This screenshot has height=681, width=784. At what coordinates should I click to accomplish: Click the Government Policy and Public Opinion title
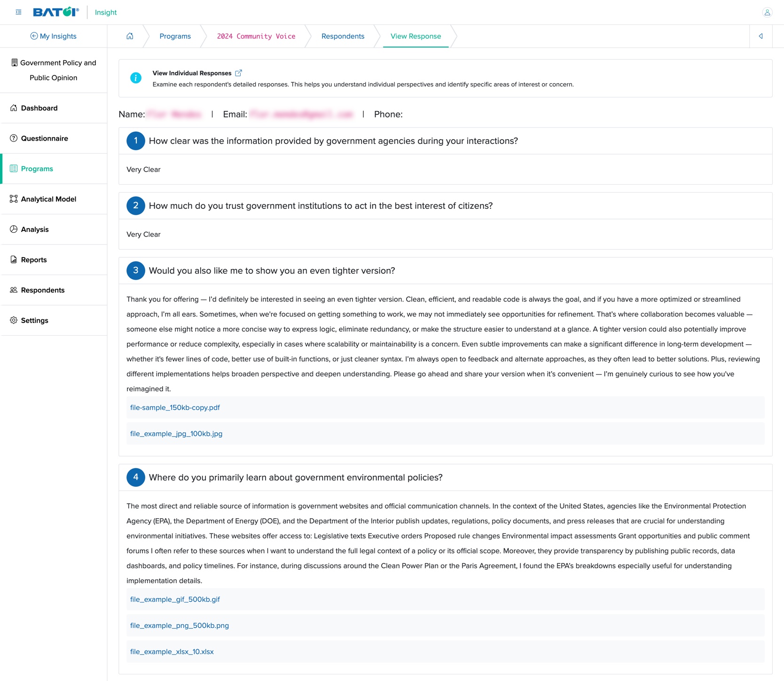[58, 70]
